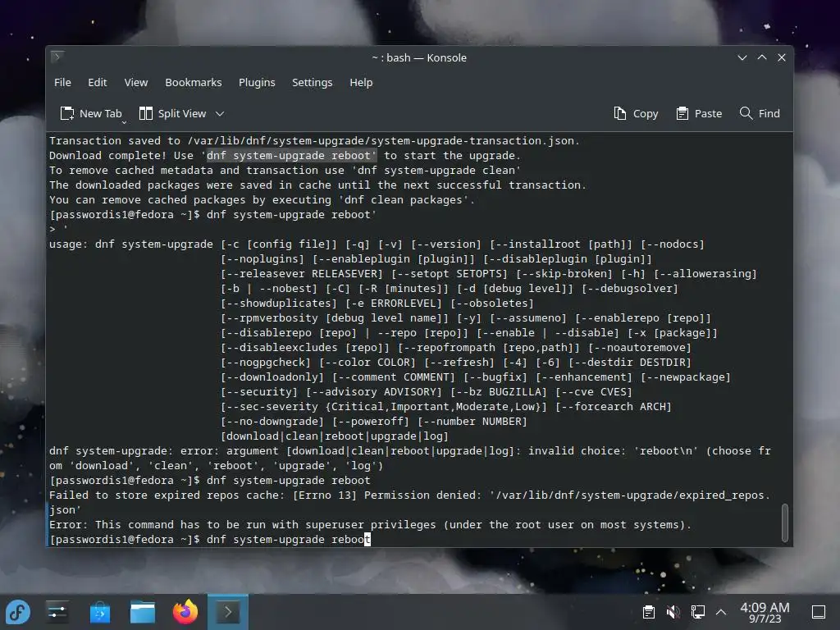Open the View menu
The height and width of the screenshot is (630, 840).
[135, 83]
